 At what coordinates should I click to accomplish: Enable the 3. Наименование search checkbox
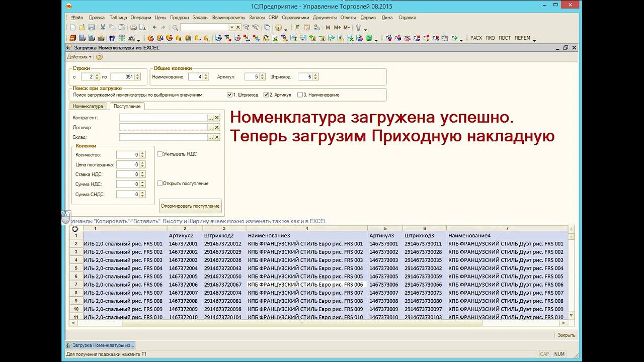coord(300,95)
